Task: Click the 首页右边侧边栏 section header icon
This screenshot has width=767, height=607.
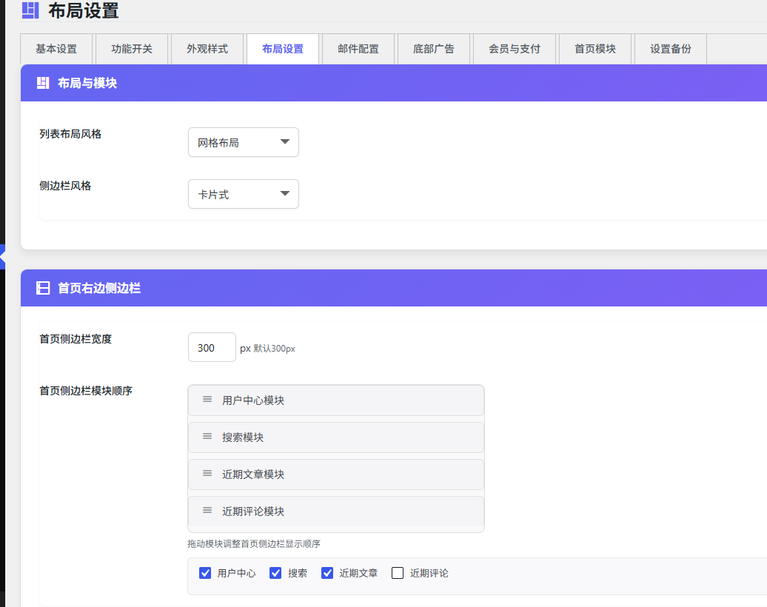Action: (x=43, y=288)
